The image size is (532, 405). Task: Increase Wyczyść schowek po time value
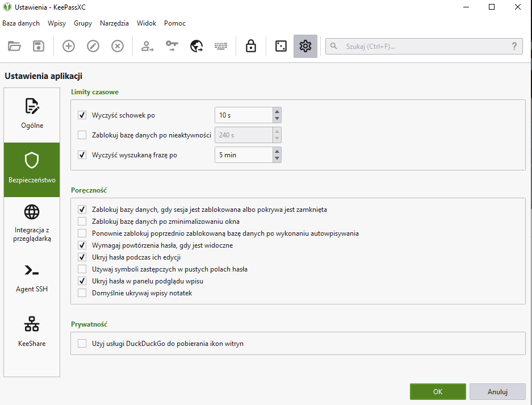coord(277,112)
